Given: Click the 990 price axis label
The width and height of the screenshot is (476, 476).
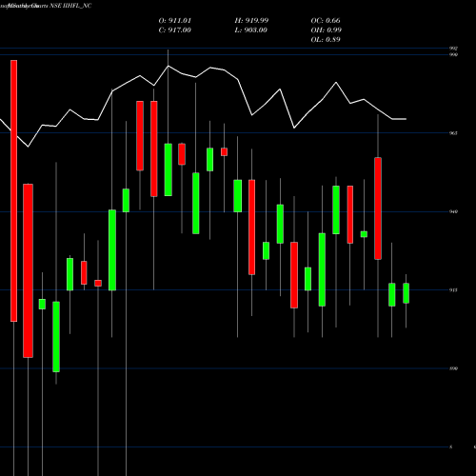Looking at the screenshot, I should pos(453,54).
